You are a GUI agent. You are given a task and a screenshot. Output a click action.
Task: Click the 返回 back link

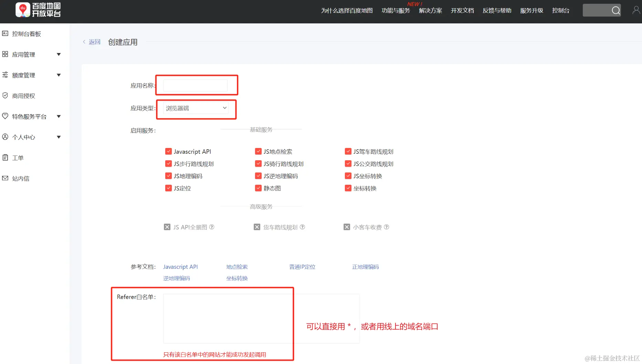(95, 42)
